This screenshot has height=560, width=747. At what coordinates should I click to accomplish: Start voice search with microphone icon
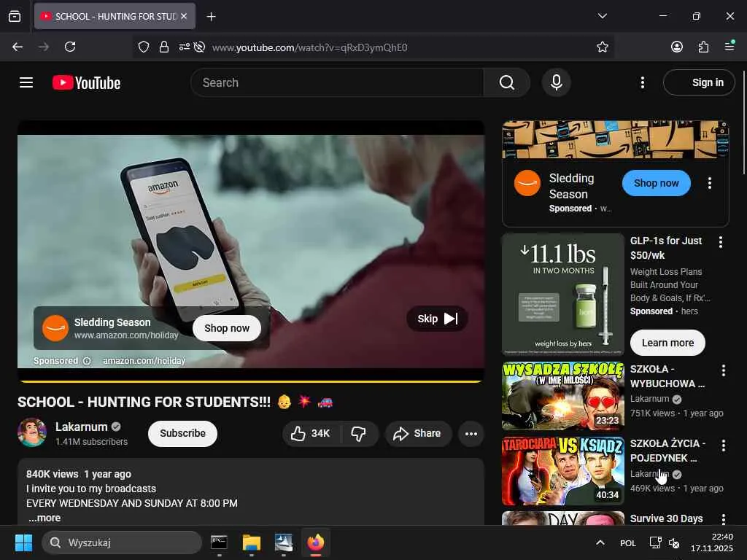tap(556, 82)
